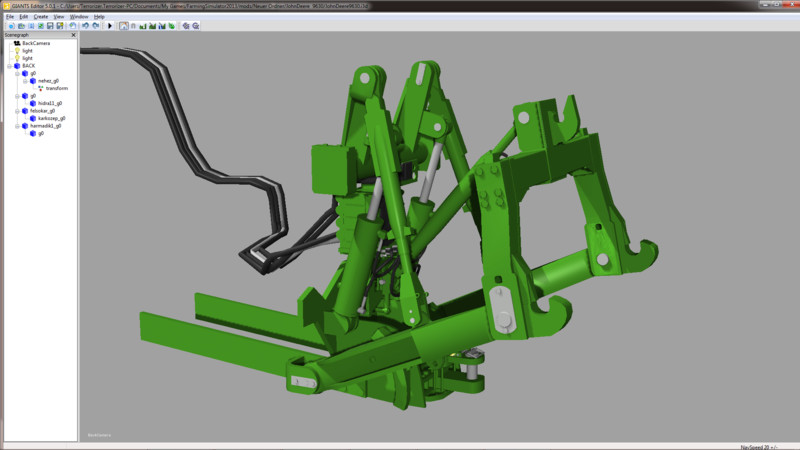Close the Scenegraph panel

click(x=73, y=35)
